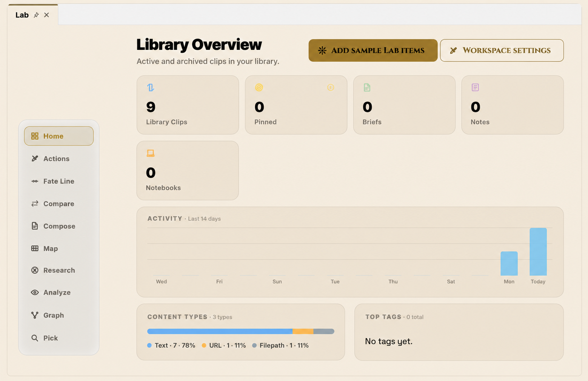
Task: Click the Pinned target icon
Action: coord(259,88)
